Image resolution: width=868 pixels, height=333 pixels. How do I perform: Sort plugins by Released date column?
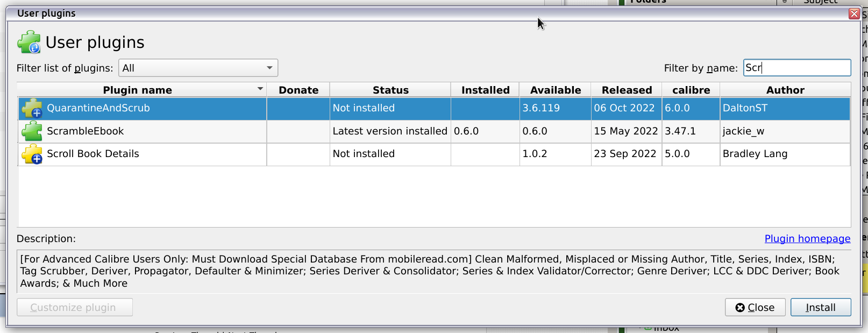(x=627, y=90)
